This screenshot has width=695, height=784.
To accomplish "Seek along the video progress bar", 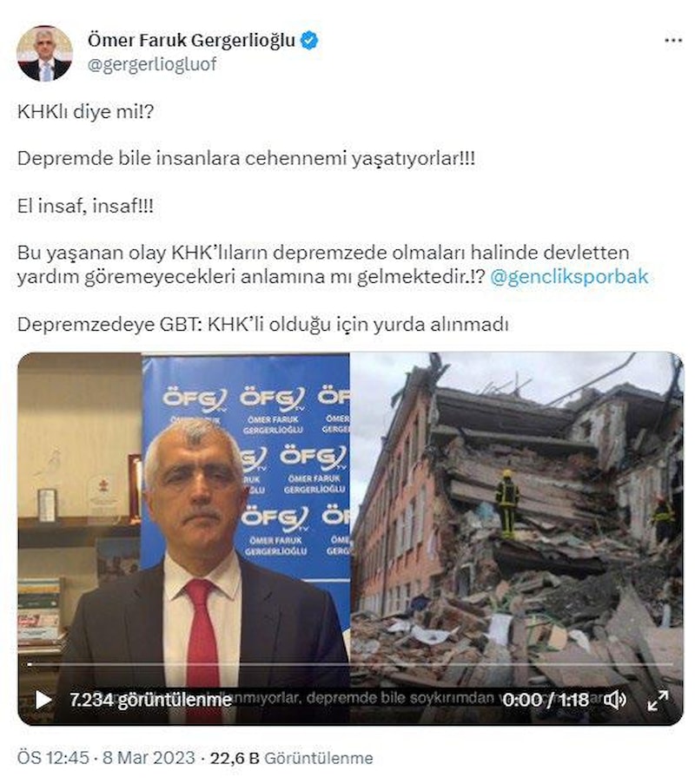I will tap(350, 664).
